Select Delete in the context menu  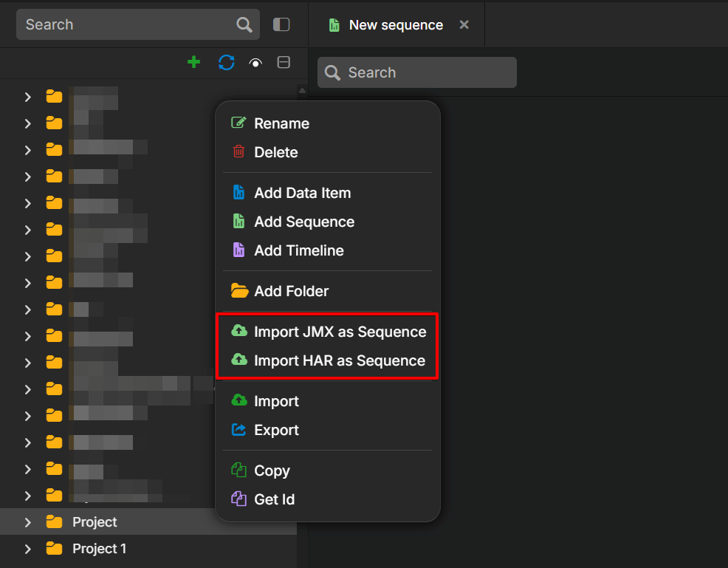click(275, 152)
